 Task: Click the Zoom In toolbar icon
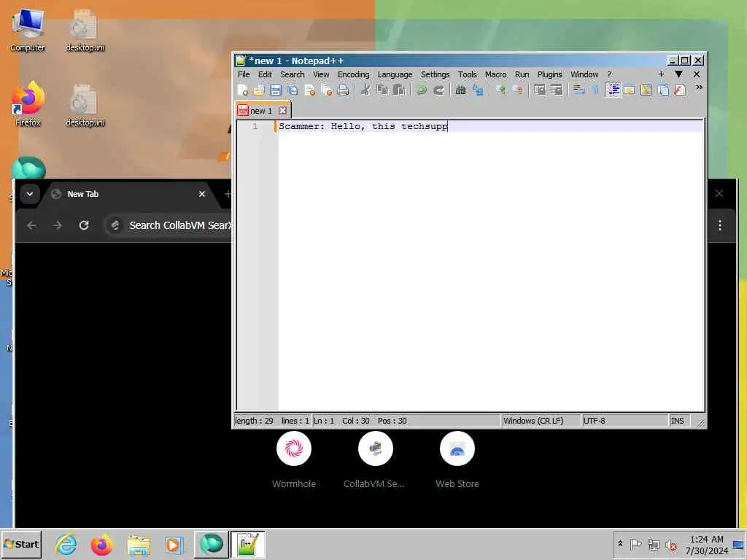tap(500, 90)
